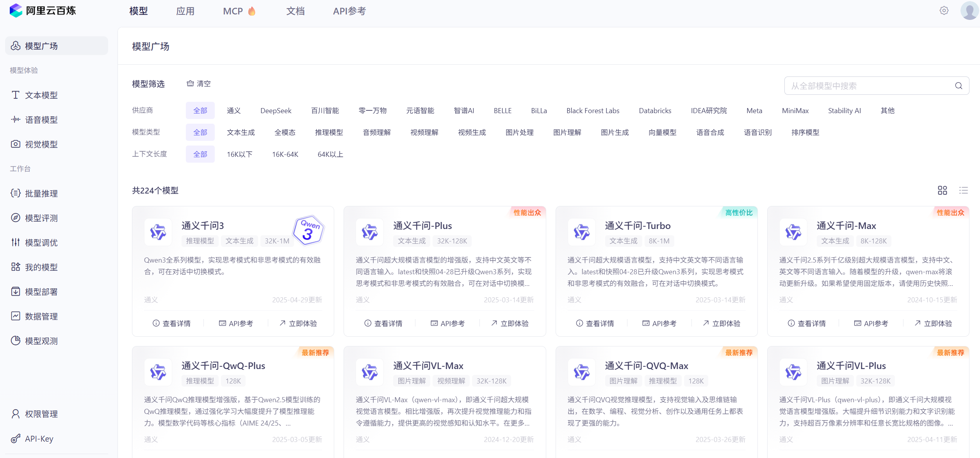The image size is (980, 458).
Task: Open the 应用 top navigation tab
Action: tap(185, 11)
